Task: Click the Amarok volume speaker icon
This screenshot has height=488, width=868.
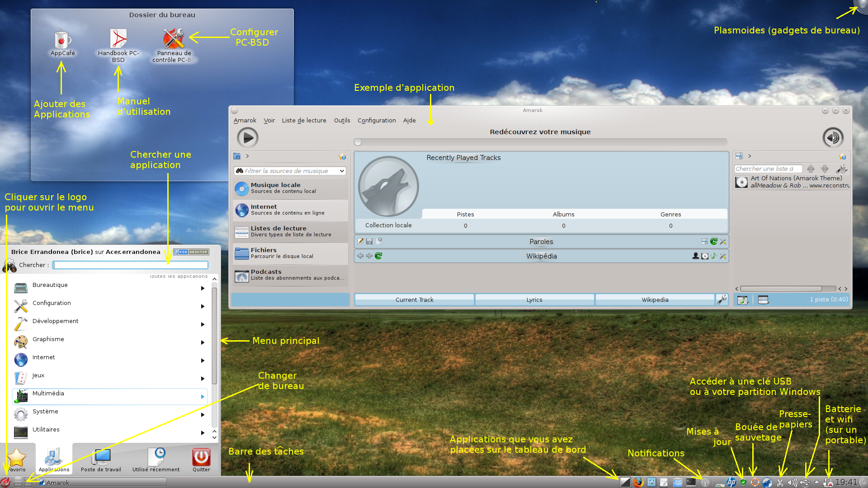Action: click(x=833, y=138)
